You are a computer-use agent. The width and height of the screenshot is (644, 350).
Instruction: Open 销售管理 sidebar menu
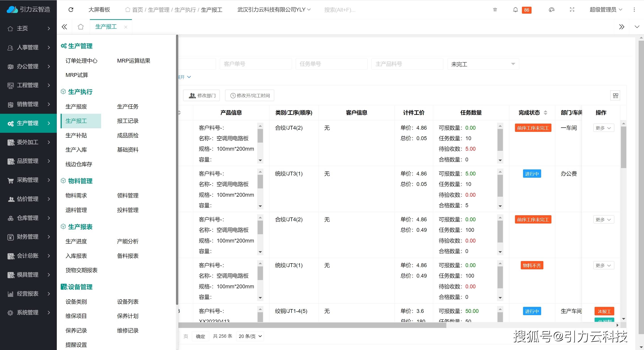[28, 104]
